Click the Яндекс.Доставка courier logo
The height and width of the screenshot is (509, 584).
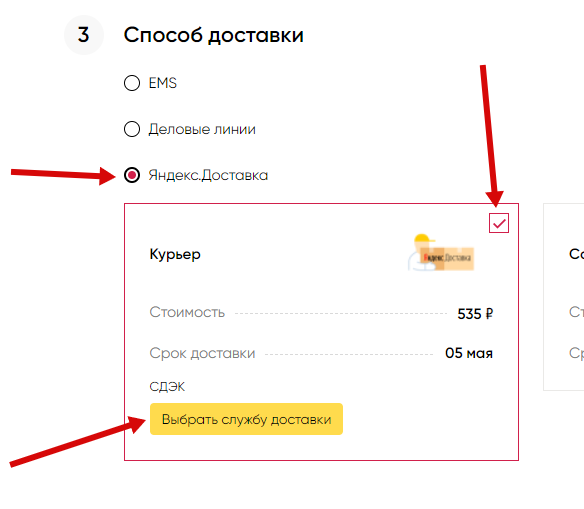pos(441,252)
